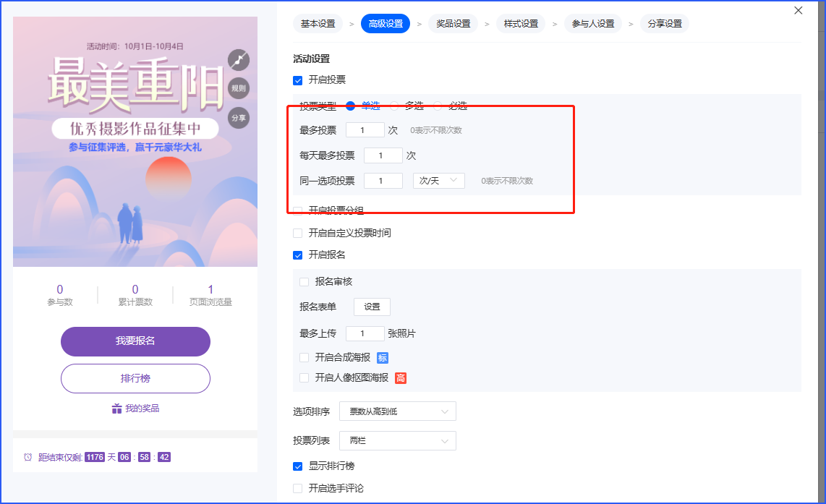Click the gift icon beside 我的奖品

(x=116, y=409)
